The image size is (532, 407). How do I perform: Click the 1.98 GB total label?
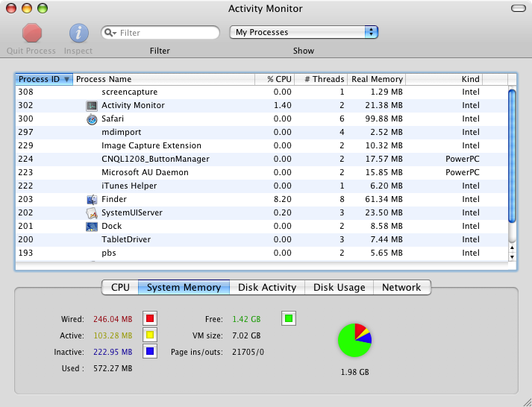355,372
